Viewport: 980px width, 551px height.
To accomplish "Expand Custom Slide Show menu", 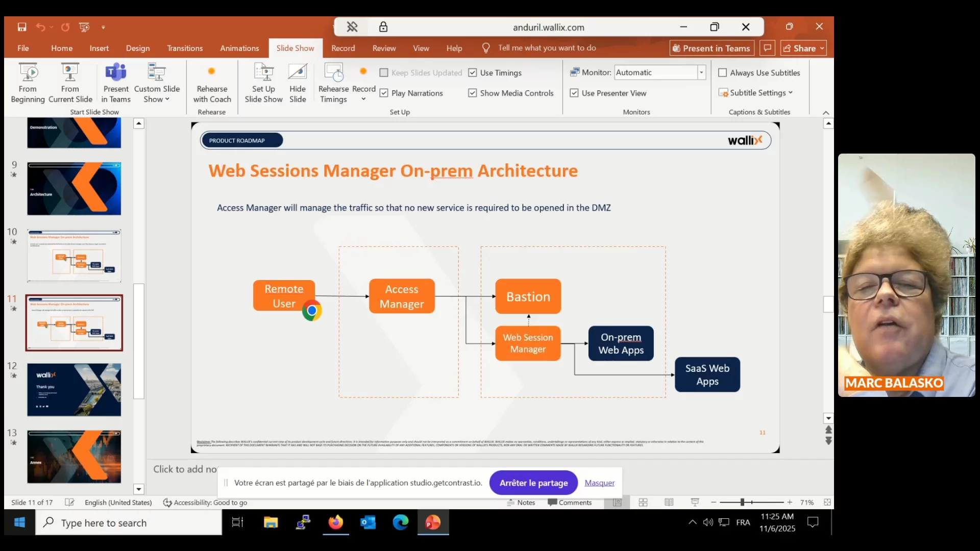I will pos(157,94).
